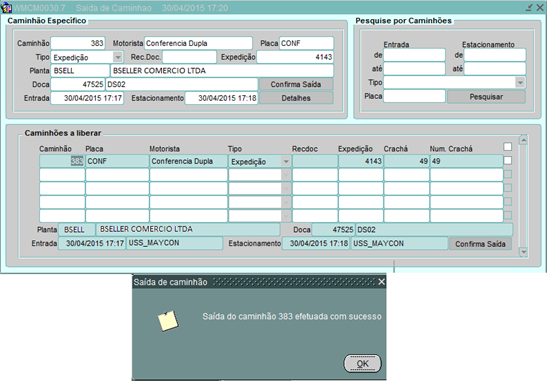Screen dimensions: 547x381
Task: Expand the Tipo dropdown in Pesquise por Caminhões
Action: [x=520, y=82]
